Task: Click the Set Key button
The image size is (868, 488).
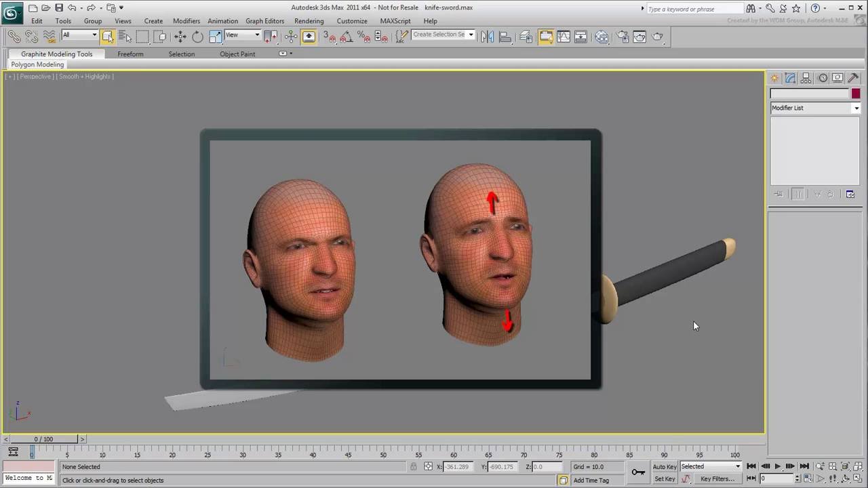Action: click(665, 479)
